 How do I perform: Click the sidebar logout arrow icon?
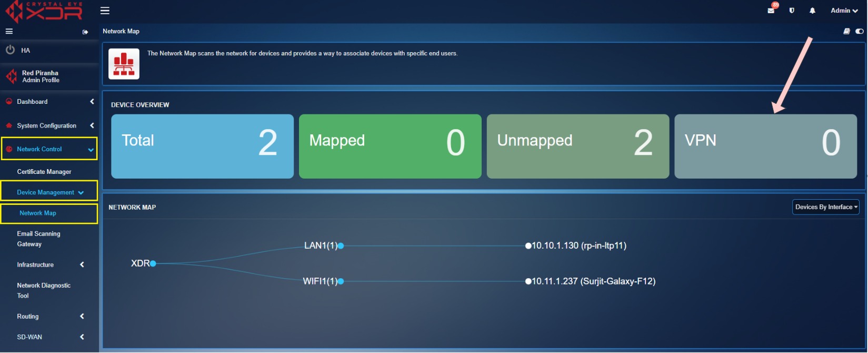[85, 32]
